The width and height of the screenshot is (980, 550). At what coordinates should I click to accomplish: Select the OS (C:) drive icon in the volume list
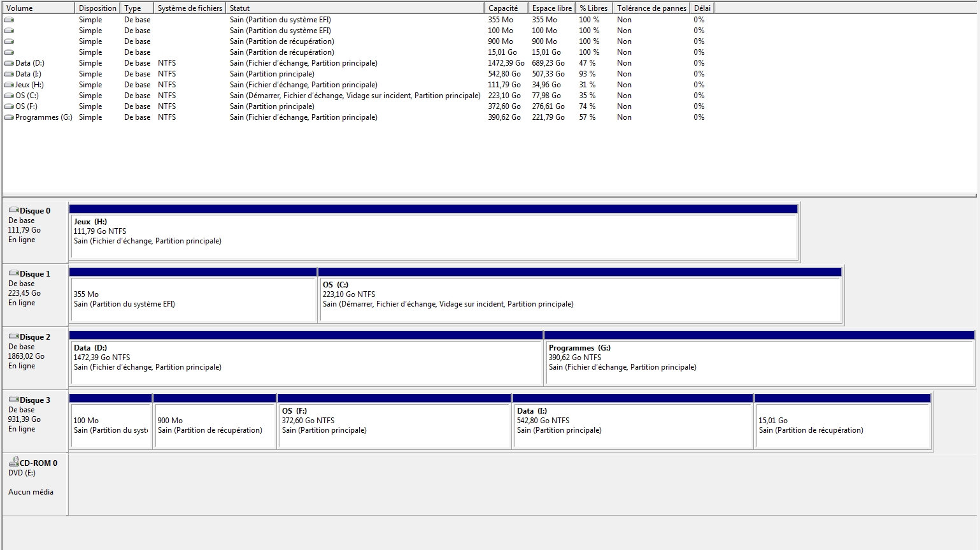pos(9,96)
